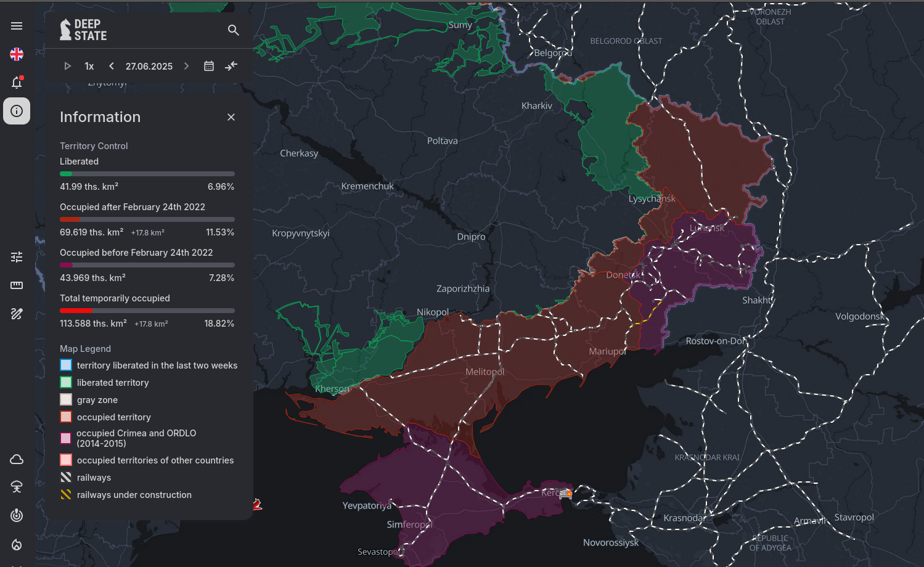Click green liberated territory swatch
Screen dimensions: 924x567
click(x=66, y=382)
